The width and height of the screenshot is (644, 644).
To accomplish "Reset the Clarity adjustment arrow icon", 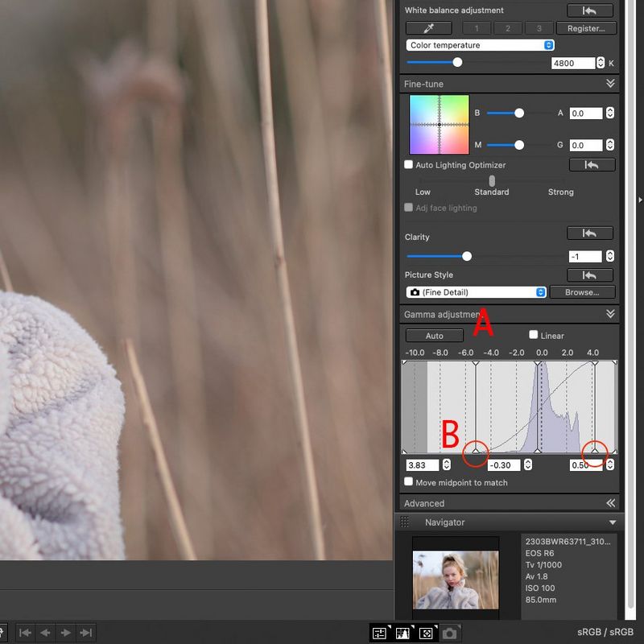I will click(x=590, y=233).
